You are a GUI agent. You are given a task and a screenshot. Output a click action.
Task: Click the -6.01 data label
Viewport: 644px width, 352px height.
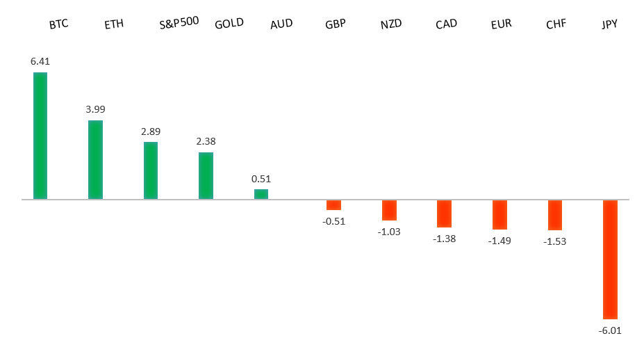pyautogui.click(x=610, y=330)
